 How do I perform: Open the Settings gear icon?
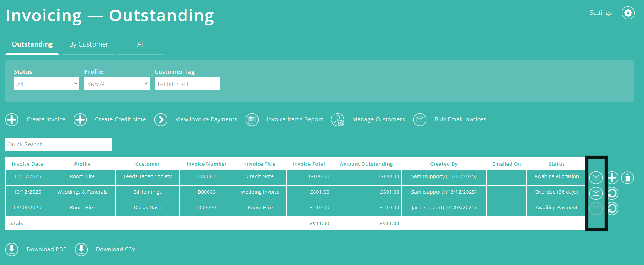628,13
